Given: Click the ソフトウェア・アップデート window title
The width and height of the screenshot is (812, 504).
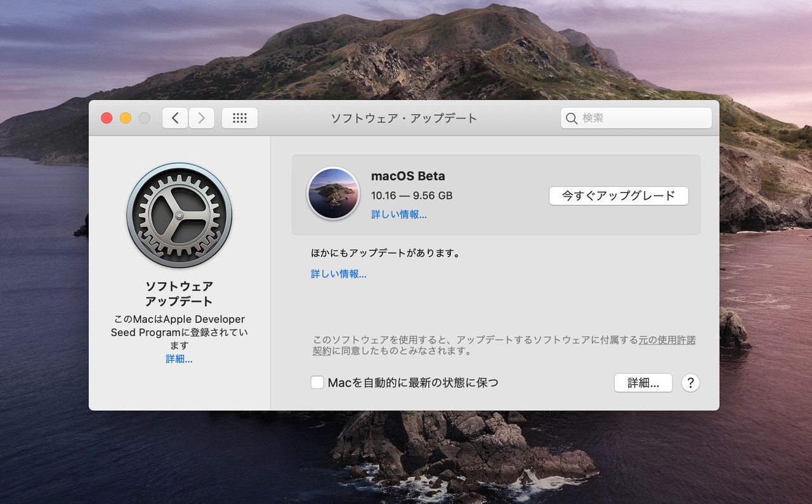Looking at the screenshot, I should tap(404, 119).
